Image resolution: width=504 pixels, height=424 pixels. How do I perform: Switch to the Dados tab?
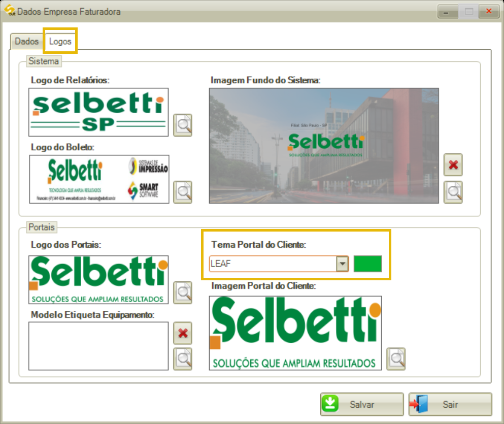27,42
